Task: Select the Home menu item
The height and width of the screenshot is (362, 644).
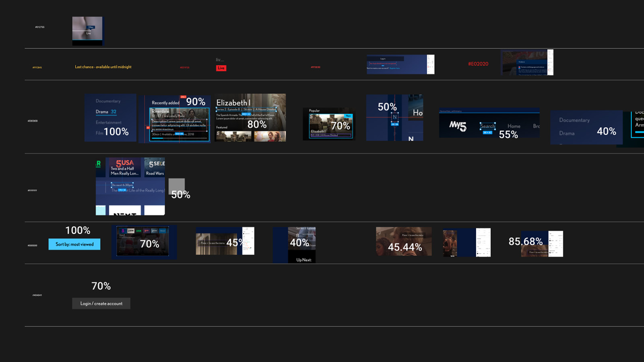Action: [514, 126]
